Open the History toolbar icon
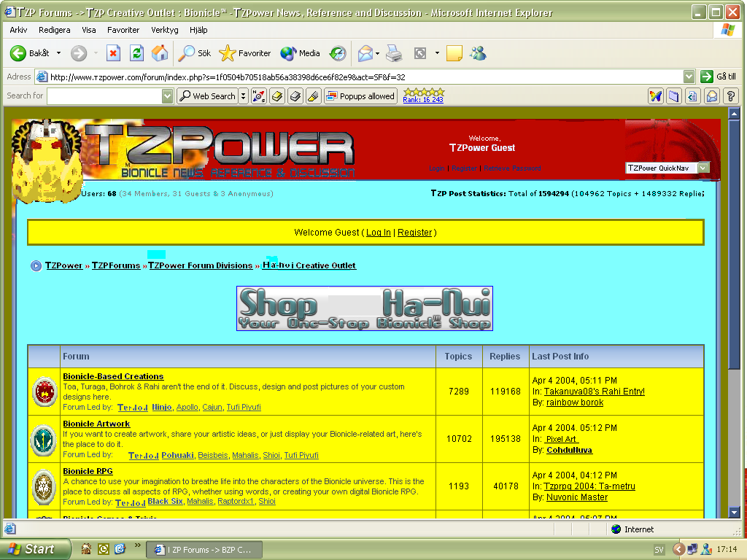Image resolution: width=747 pixels, height=560 pixels. 338,53
